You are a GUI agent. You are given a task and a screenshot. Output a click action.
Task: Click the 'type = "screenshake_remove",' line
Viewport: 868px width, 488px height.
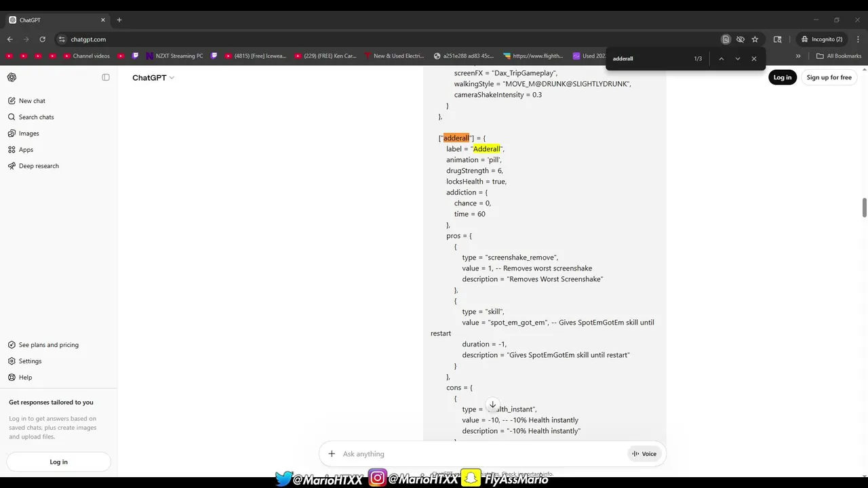tap(510, 258)
